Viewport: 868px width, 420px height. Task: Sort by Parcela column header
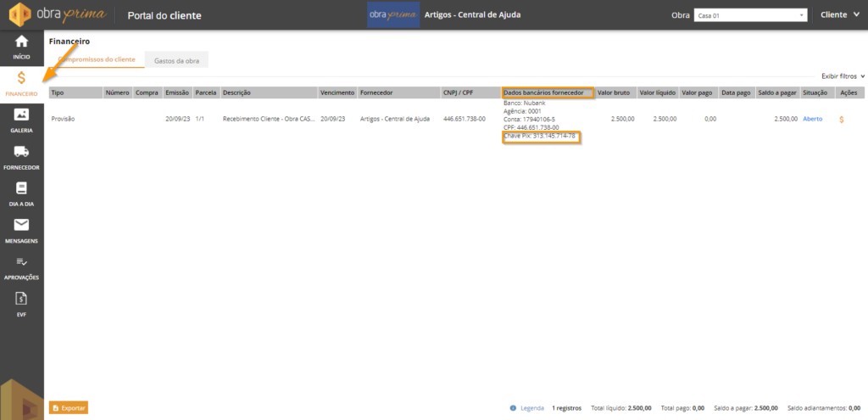[x=207, y=93]
